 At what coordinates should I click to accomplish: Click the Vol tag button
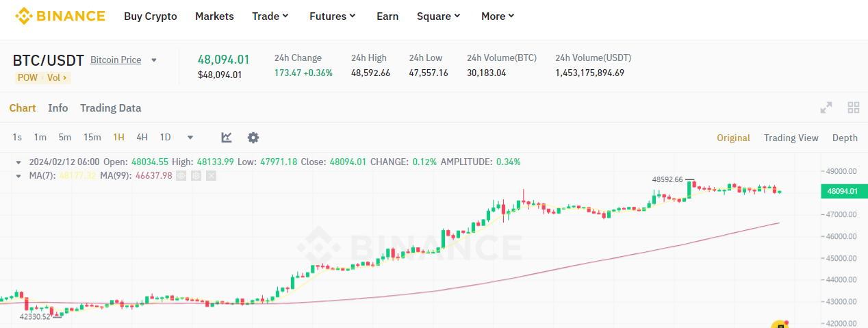(57, 77)
